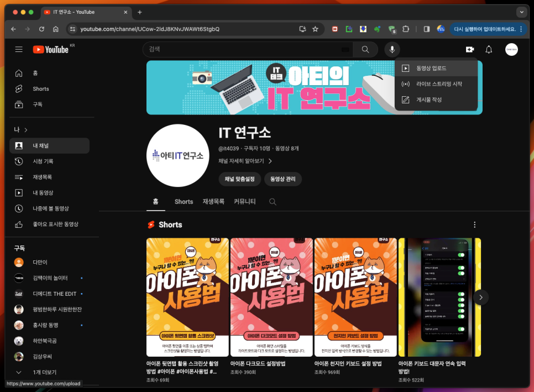Expand '1개 더보기' subscriptions list
Viewport: 534px width, 392px height.
click(50, 372)
